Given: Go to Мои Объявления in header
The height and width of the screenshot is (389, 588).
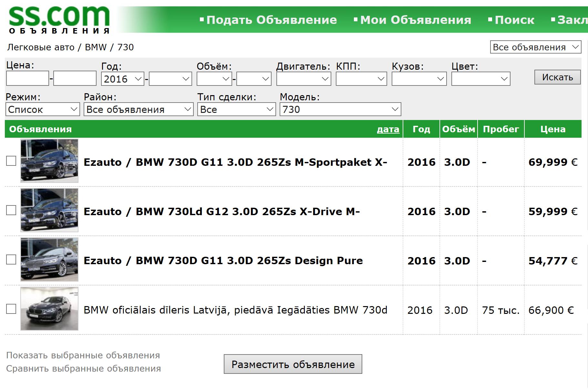Looking at the screenshot, I should click(415, 20).
